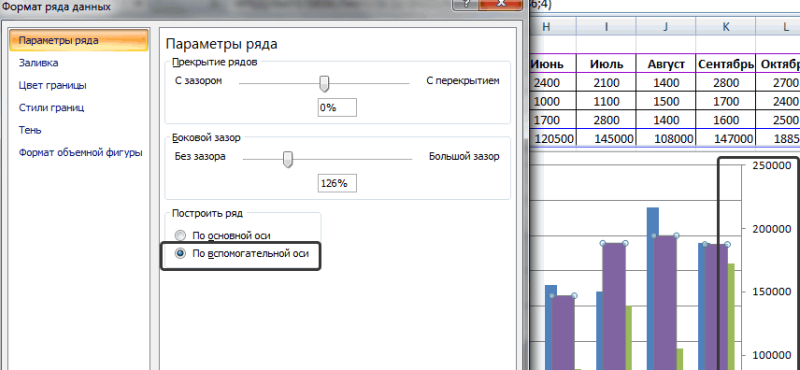
Task: Select the Параметры ряда category
Action: (x=79, y=40)
